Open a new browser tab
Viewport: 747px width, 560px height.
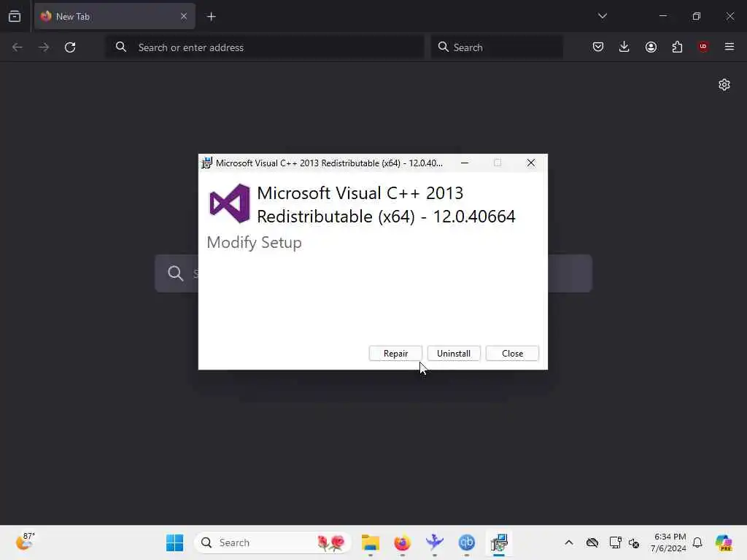pyautogui.click(x=211, y=17)
